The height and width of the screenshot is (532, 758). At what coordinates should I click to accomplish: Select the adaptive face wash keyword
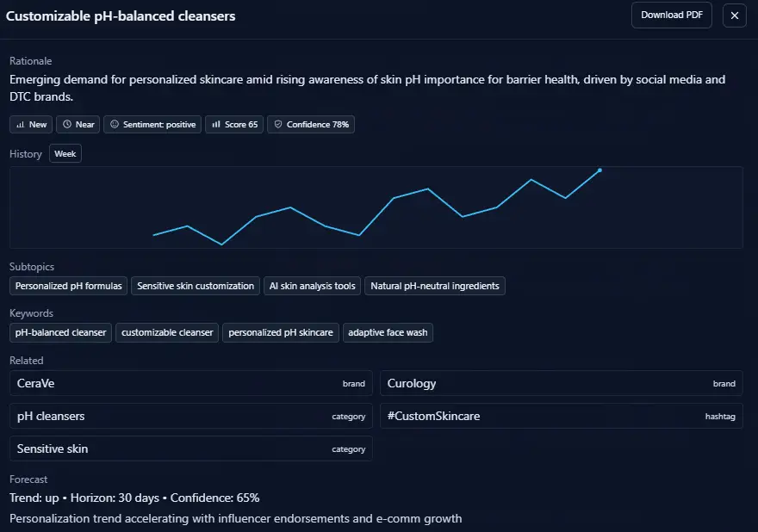tap(388, 332)
